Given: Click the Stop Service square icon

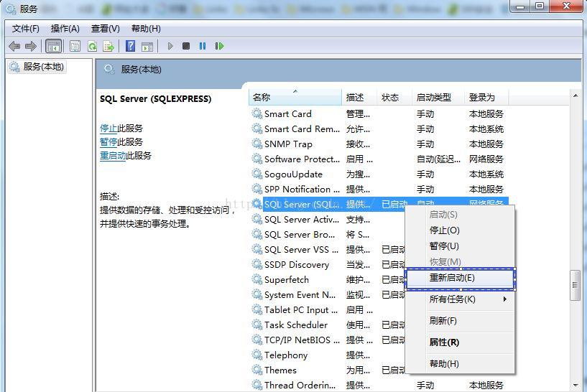Looking at the screenshot, I should coord(185,46).
